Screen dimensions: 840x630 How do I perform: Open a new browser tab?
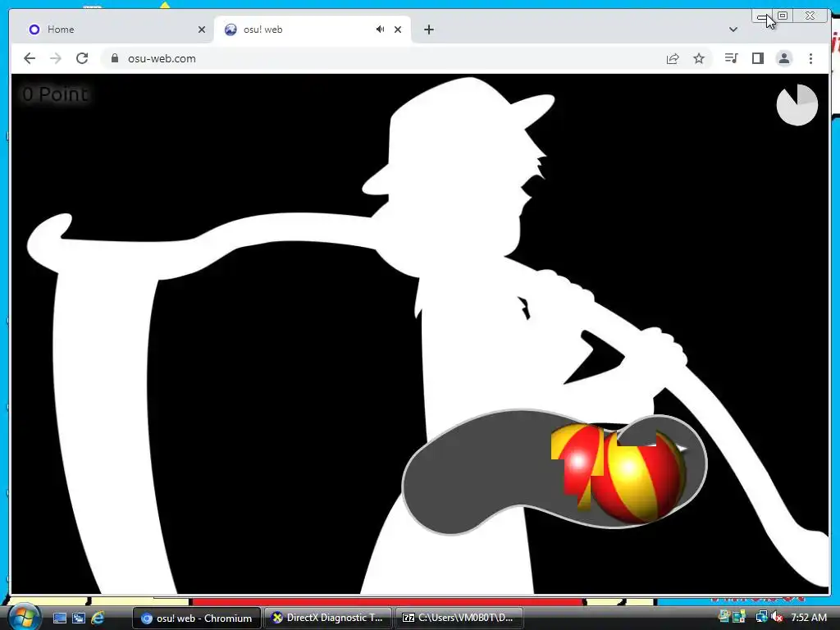[428, 30]
